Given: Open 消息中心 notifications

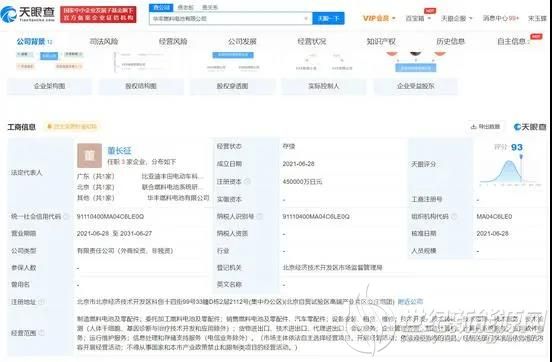Looking at the screenshot, I should click(501, 18).
